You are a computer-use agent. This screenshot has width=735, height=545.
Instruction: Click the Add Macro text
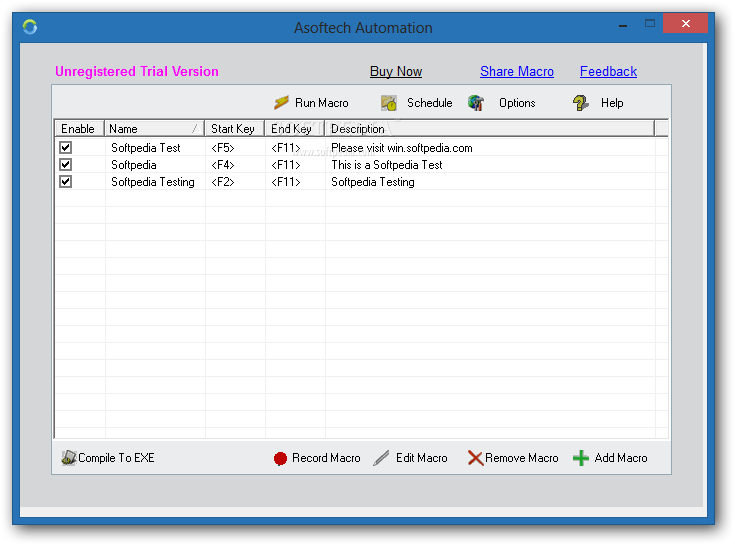(x=621, y=458)
